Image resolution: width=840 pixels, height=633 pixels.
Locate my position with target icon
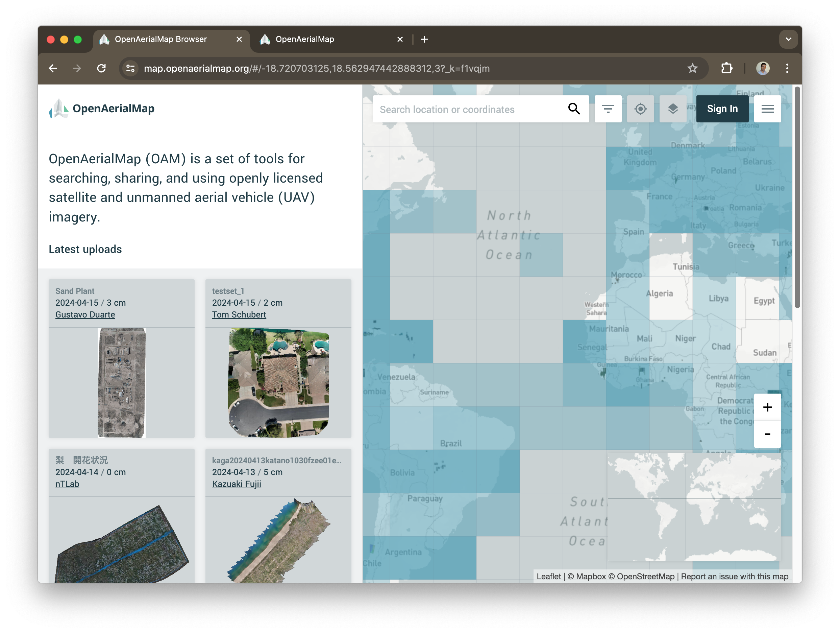click(640, 109)
